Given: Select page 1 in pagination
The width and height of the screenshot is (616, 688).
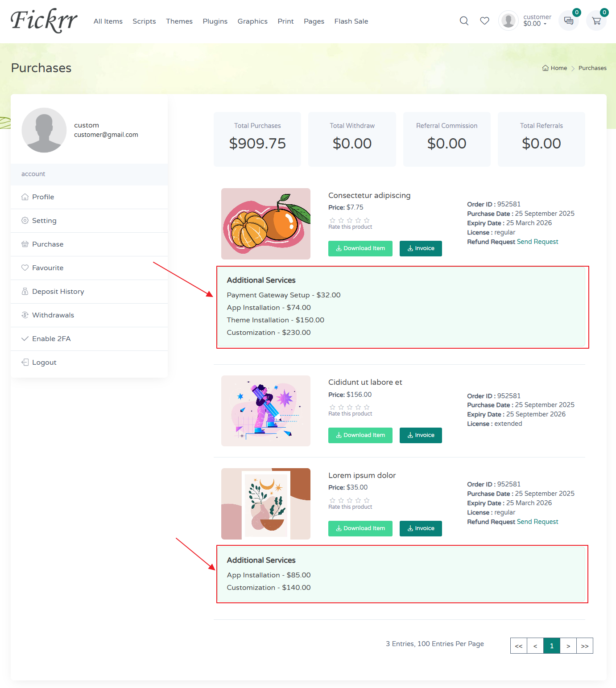Looking at the screenshot, I should click(x=551, y=646).
